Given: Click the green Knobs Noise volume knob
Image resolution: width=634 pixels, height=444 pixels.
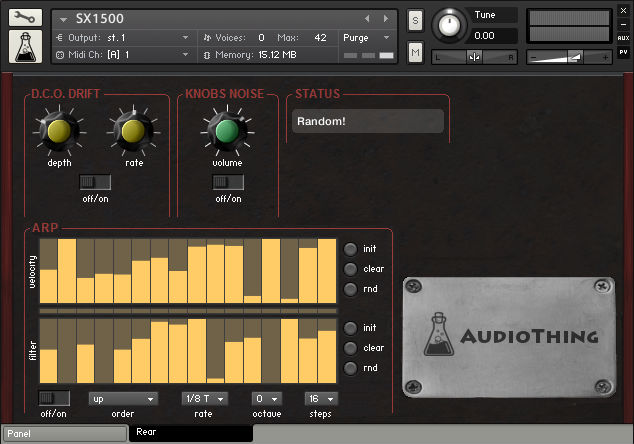Looking at the screenshot, I should point(227,131).
